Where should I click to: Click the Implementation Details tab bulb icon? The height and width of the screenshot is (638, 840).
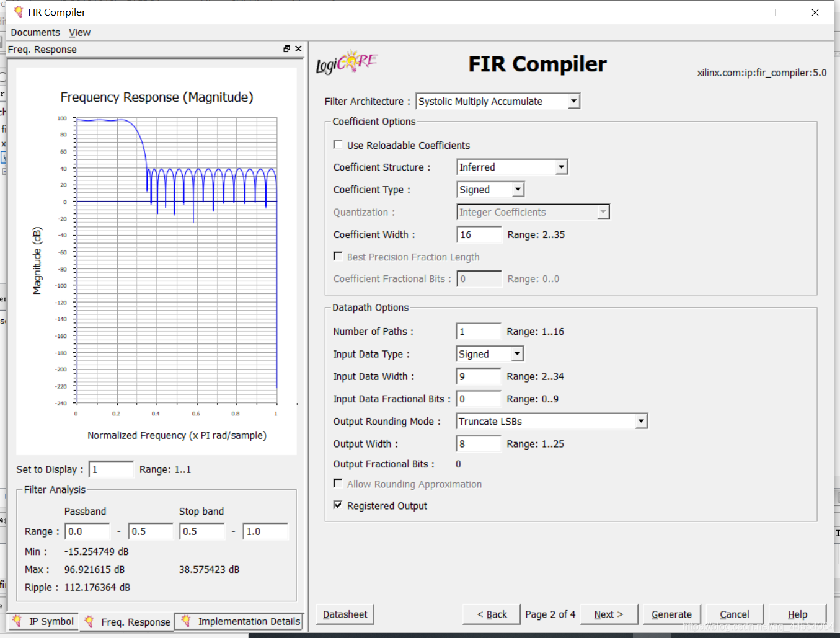(x=186, y=621)
